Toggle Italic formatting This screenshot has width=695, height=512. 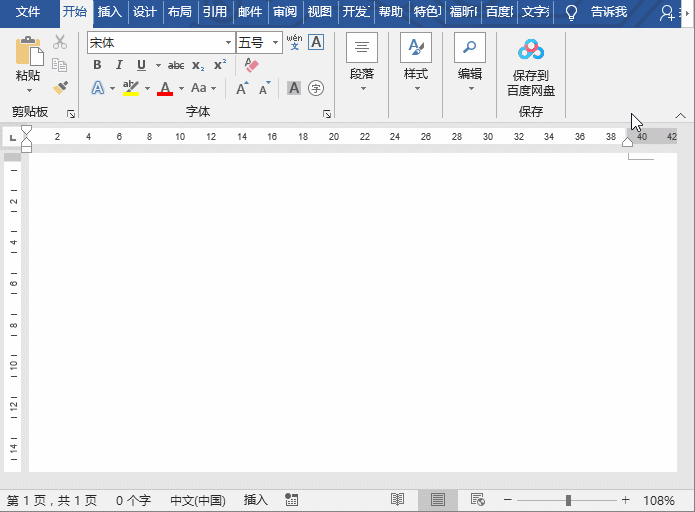click(119, 65)
